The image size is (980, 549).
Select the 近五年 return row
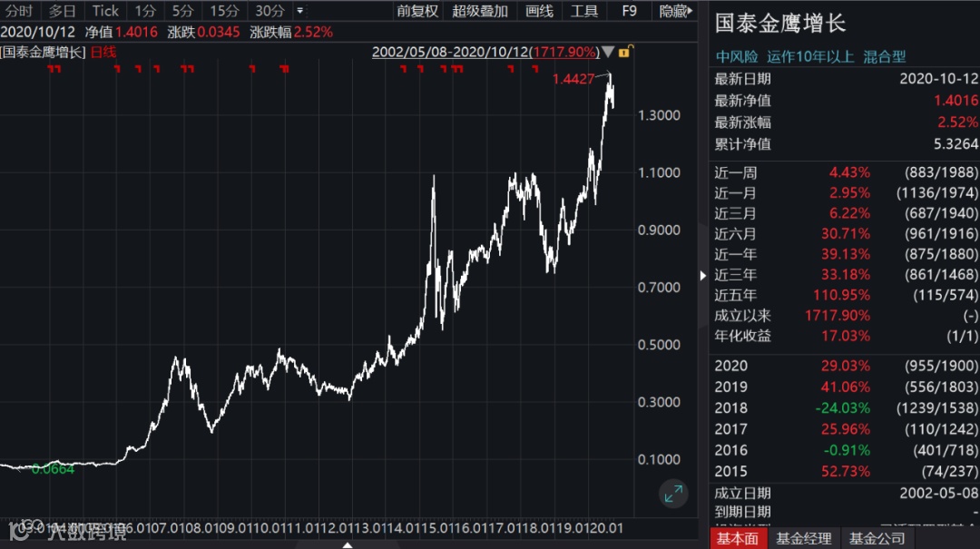point(846,295)
